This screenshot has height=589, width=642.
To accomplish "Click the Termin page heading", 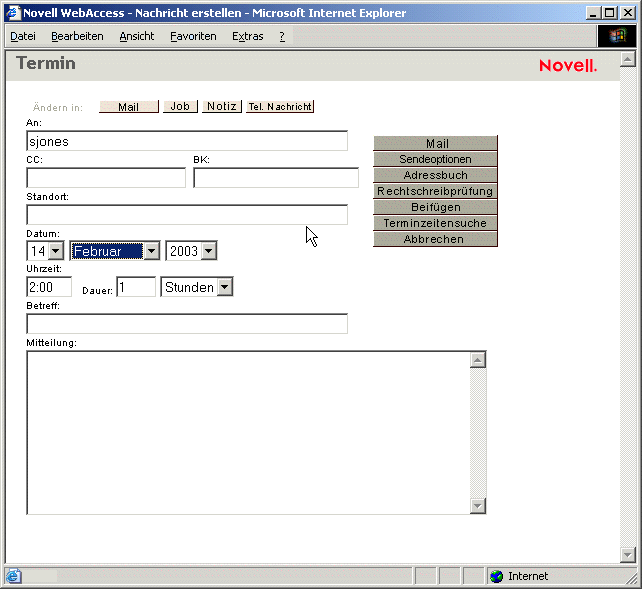I will coord(46,63).
